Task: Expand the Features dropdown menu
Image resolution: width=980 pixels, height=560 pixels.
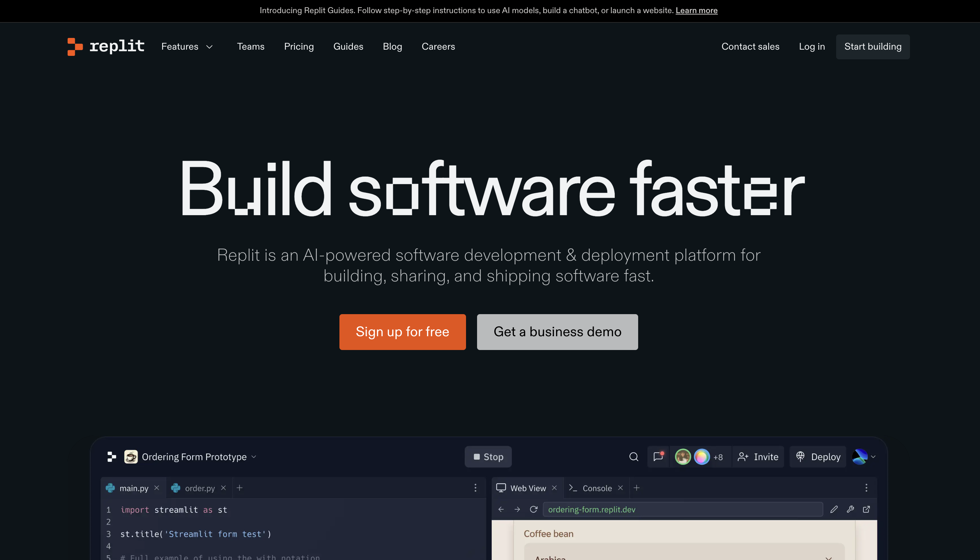Action: (x=187, y=47)
